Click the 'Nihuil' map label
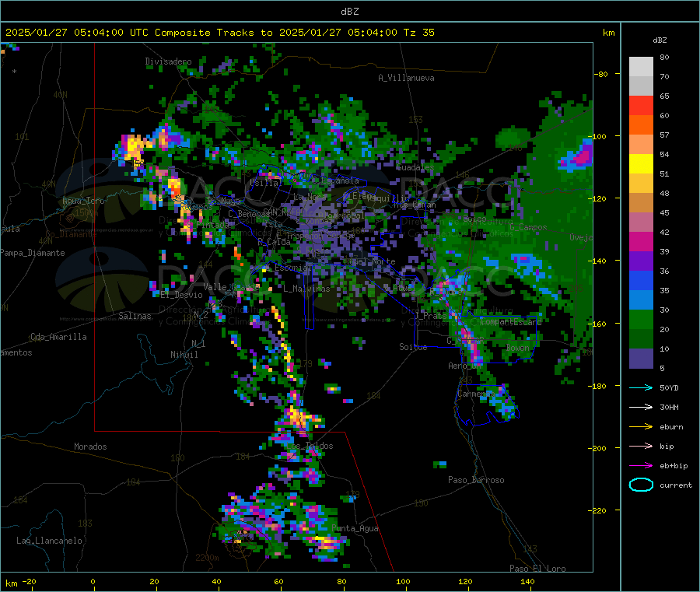 pos(184,355)
